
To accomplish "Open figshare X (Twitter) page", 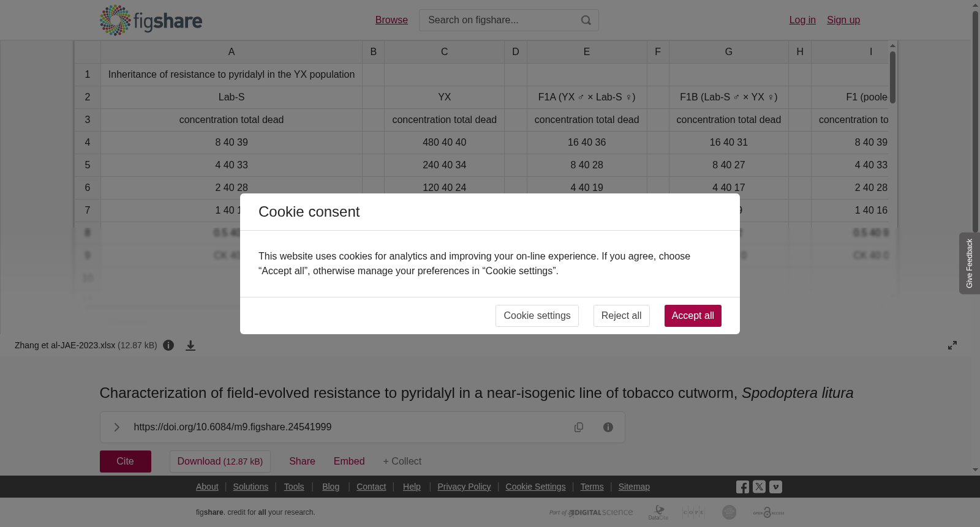I will click(x=759, y=487).
